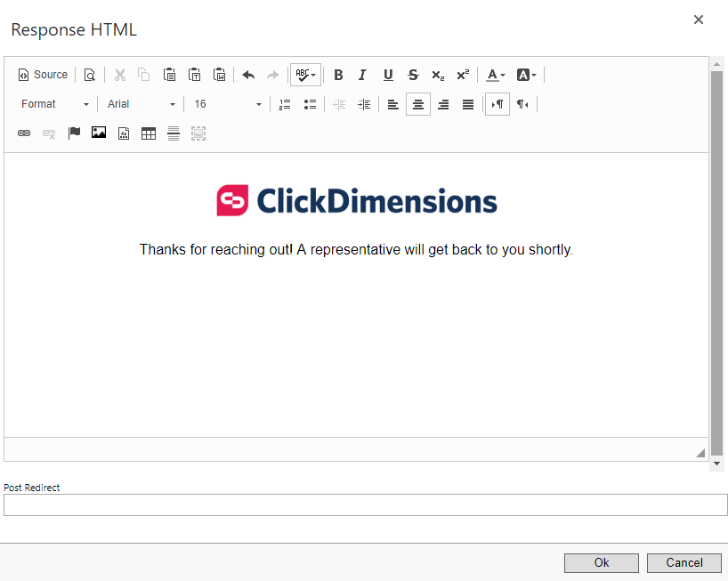
Task: Click the vertical scrollbar thumb
Action: click(716, 263)
